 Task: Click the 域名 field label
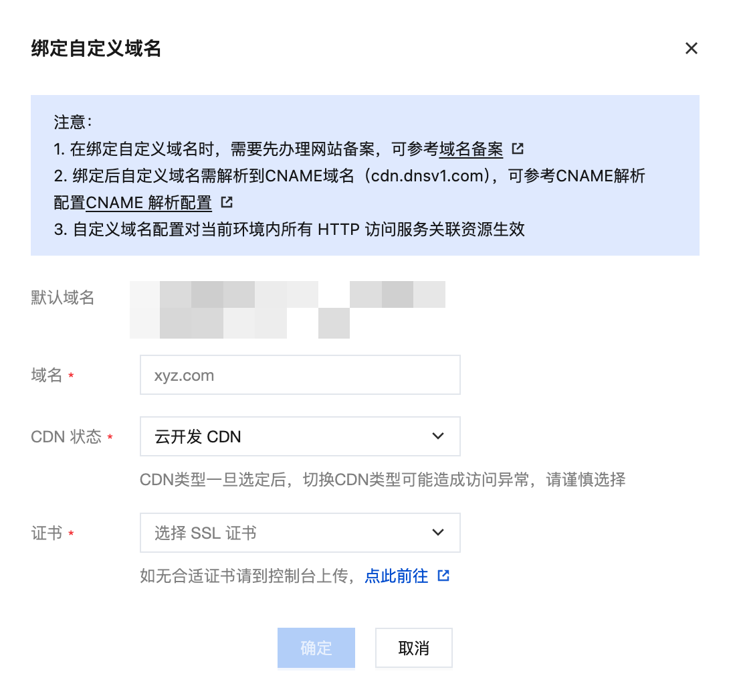point(47,375)
